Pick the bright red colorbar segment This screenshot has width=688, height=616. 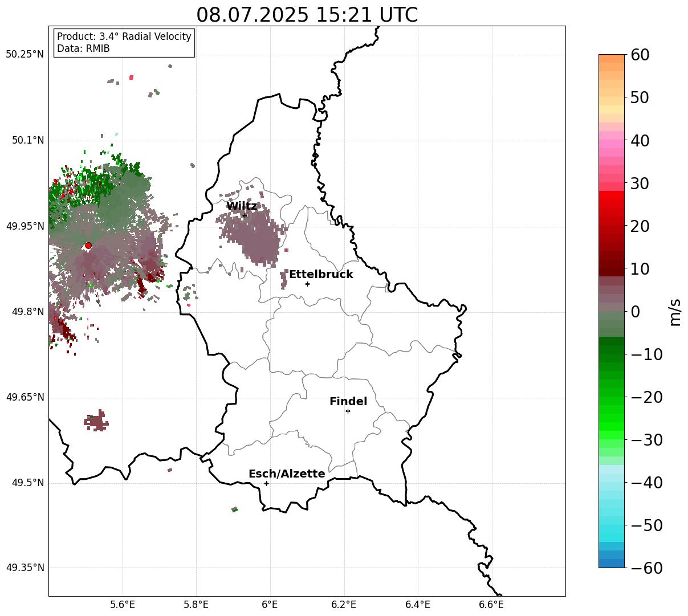click(x=612, y=195)
